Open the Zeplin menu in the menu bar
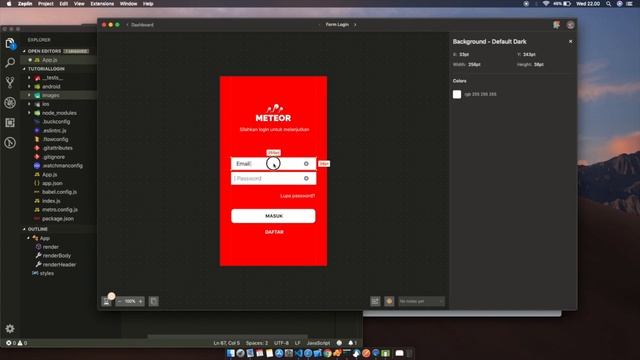640x360 pixels. 25,4
